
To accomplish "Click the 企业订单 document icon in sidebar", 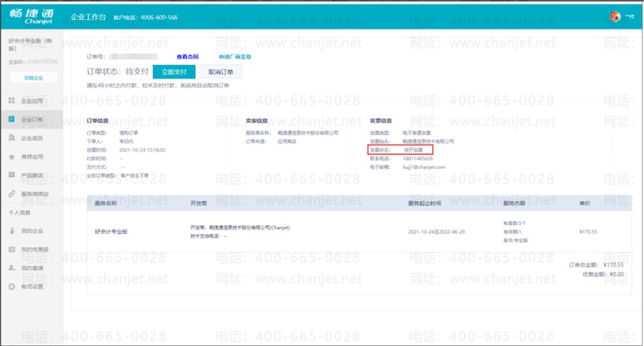I will [x=12, y=119].
